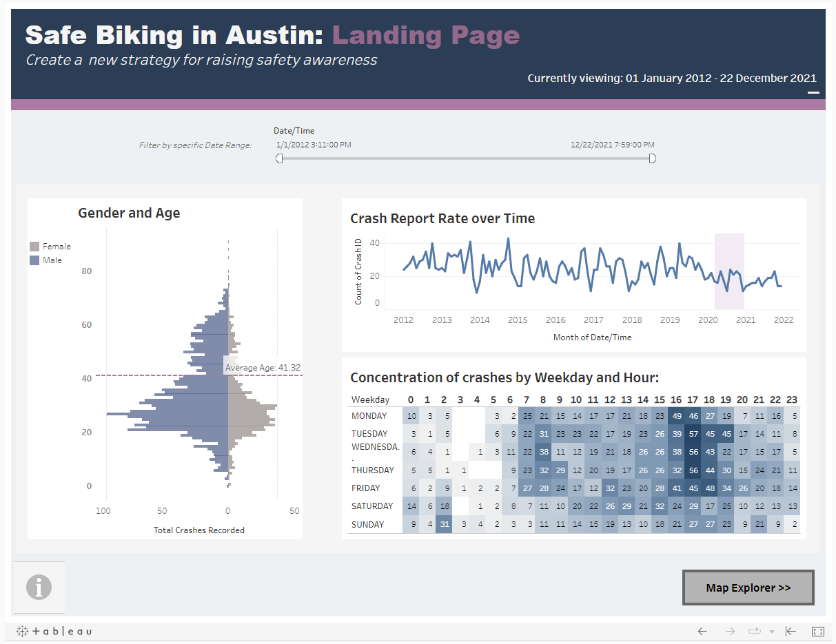Select Sunday hour 23 cell showing 2

coord(793,524)
